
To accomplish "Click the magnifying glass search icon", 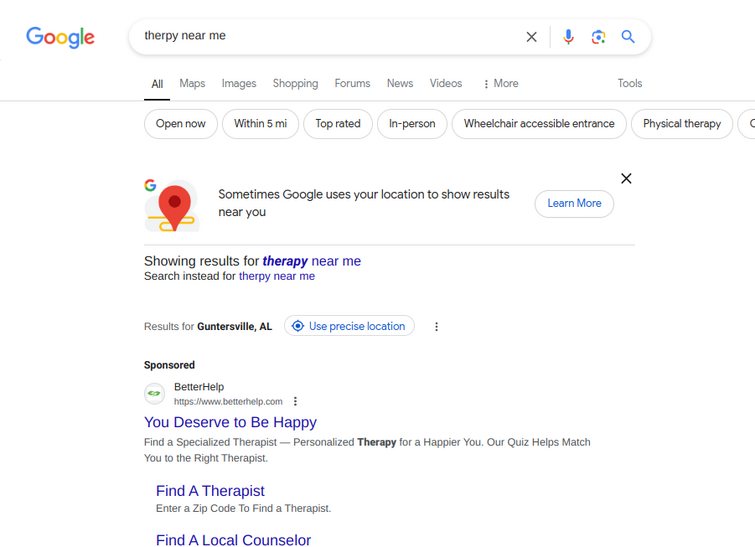I will pyautogui.click(x=628, y=37).
